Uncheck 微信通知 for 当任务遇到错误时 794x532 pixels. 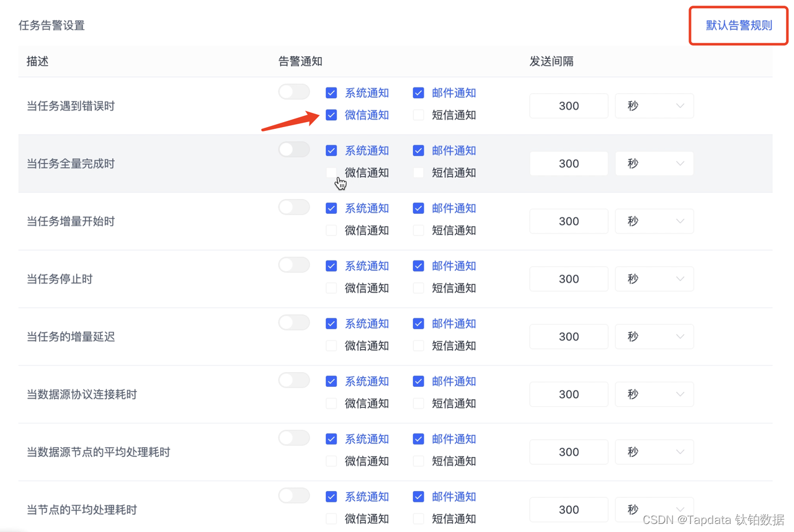(331, 115)
